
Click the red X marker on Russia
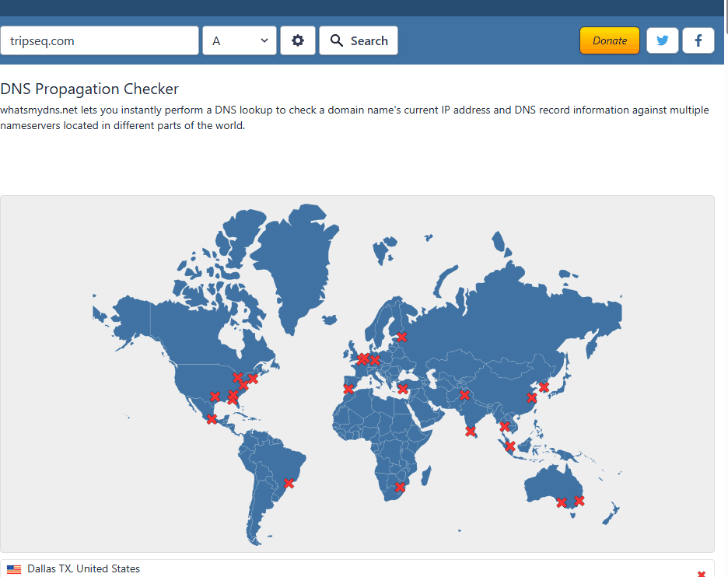point(402,337)
